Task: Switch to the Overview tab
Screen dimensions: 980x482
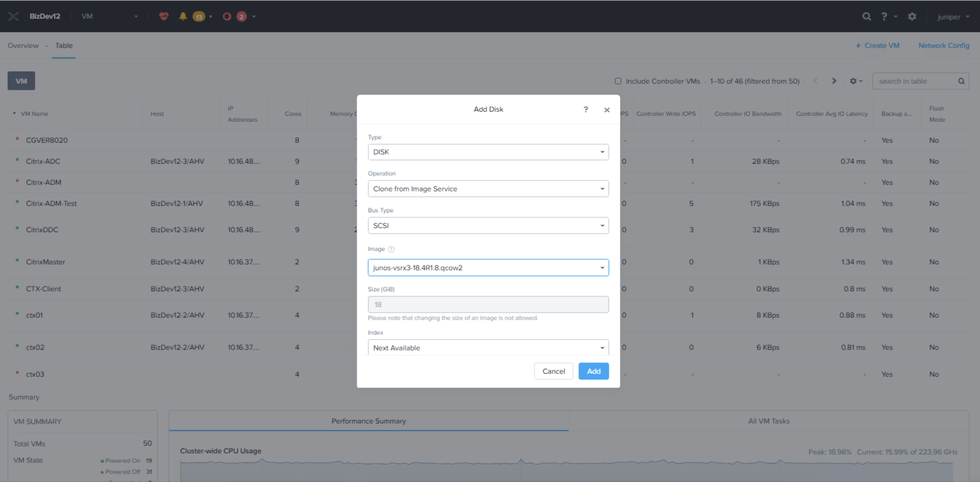Action: (23, 46)
